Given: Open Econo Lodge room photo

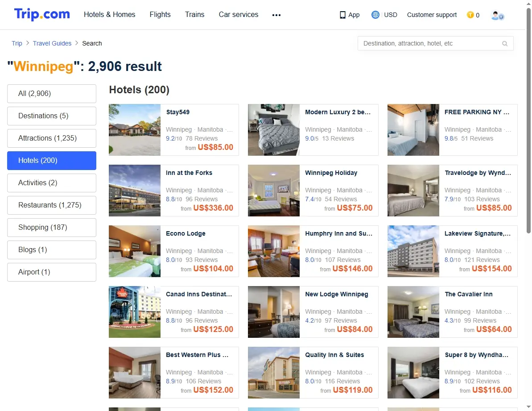Looking at the screenshot, I should (135, 252).
